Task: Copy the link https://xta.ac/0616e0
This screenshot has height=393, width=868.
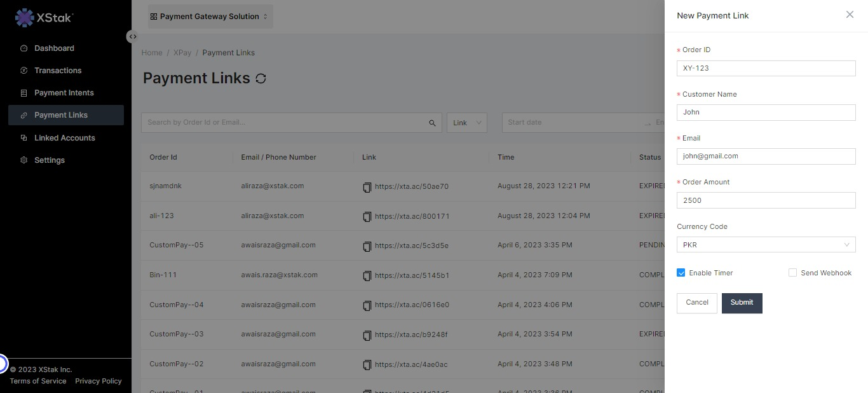Action: point(367,305)
